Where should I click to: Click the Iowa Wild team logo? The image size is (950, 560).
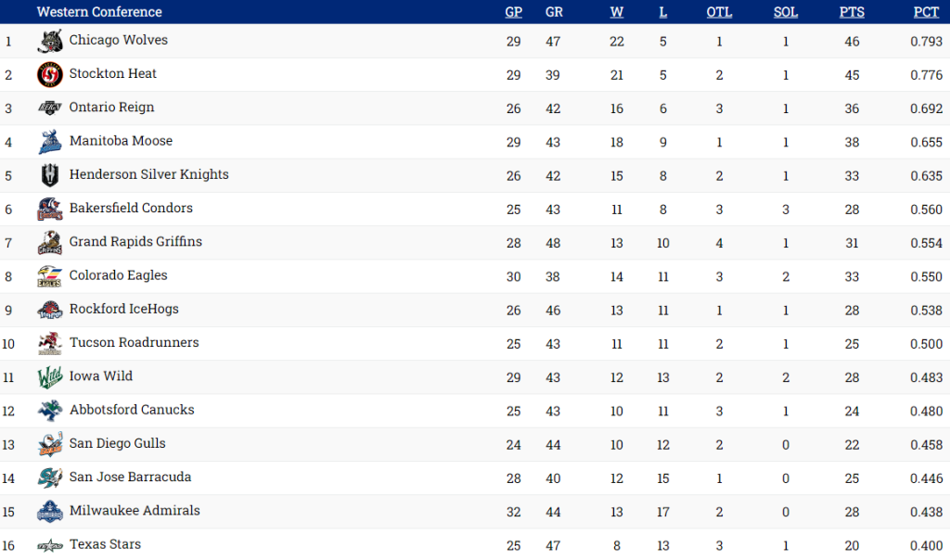pos(50,377)
